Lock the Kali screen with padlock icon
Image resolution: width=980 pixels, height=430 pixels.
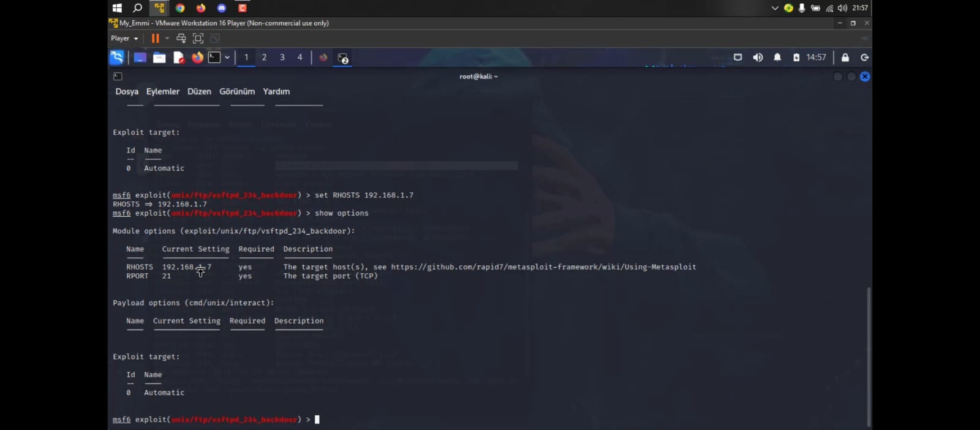point(845,58)
